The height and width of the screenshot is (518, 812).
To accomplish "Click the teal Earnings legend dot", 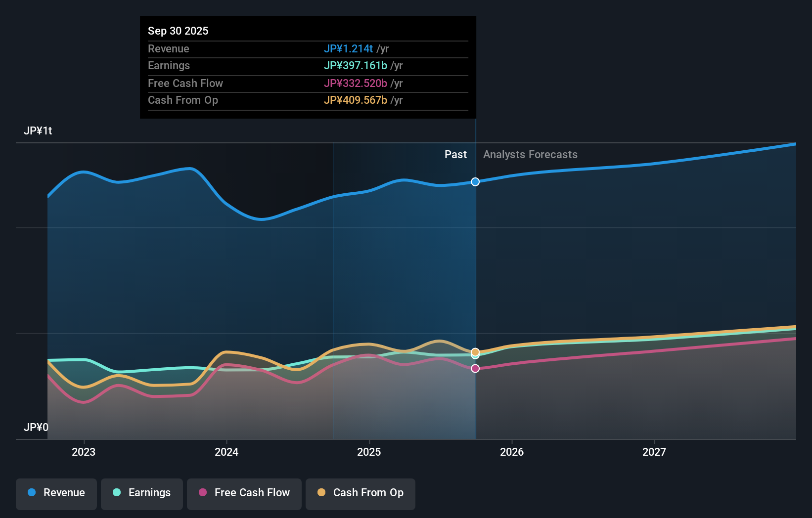I will tap(116, 493).
